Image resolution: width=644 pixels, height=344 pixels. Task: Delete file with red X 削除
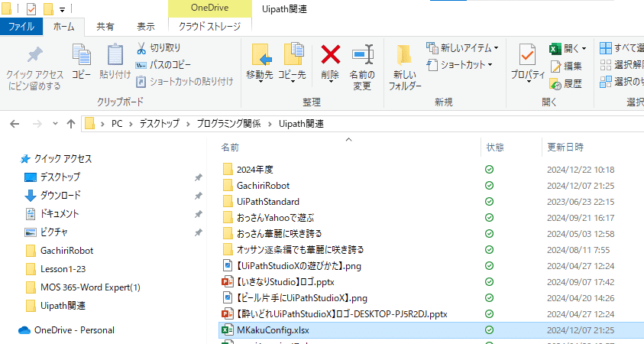pyautogui.click(x=330, y=63)
